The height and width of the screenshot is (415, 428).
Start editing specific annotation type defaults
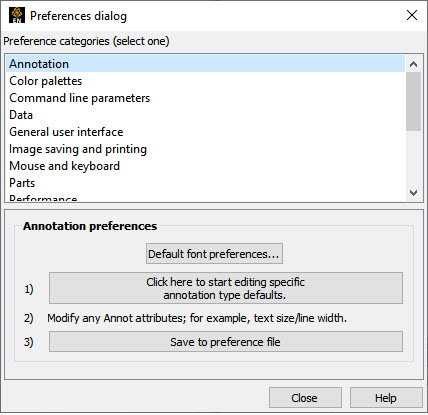226,288
